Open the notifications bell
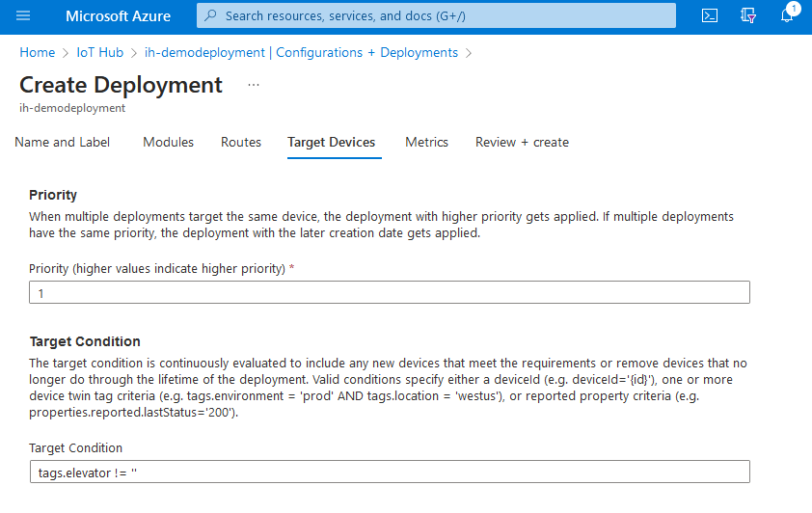 pos(788,16)
